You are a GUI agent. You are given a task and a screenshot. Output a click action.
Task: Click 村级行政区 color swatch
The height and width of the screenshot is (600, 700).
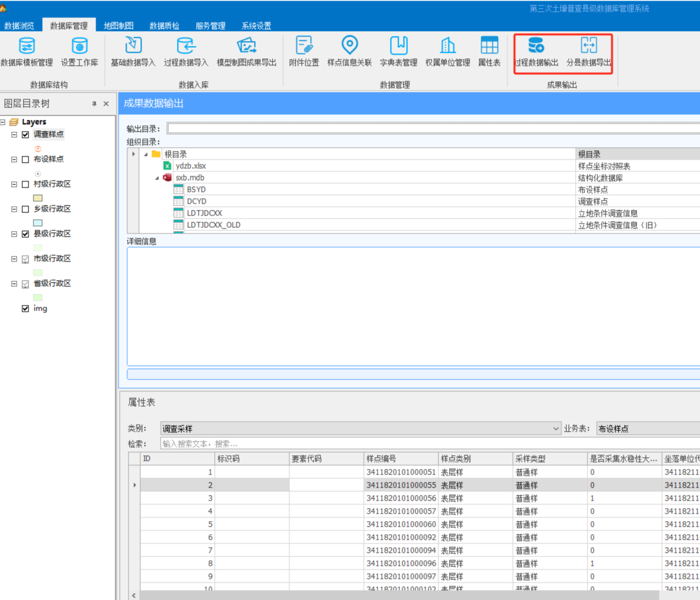pos(38,198)
